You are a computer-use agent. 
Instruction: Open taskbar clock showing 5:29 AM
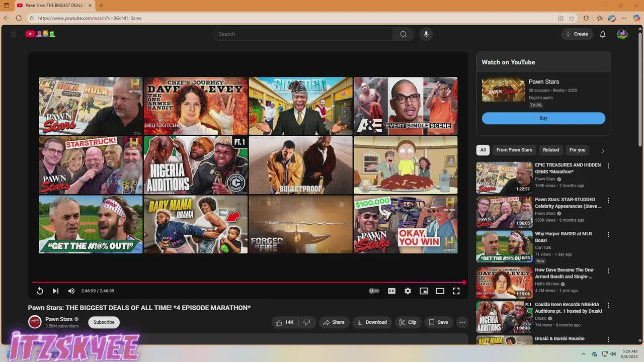pyautogui.click(x=630, y=354)
